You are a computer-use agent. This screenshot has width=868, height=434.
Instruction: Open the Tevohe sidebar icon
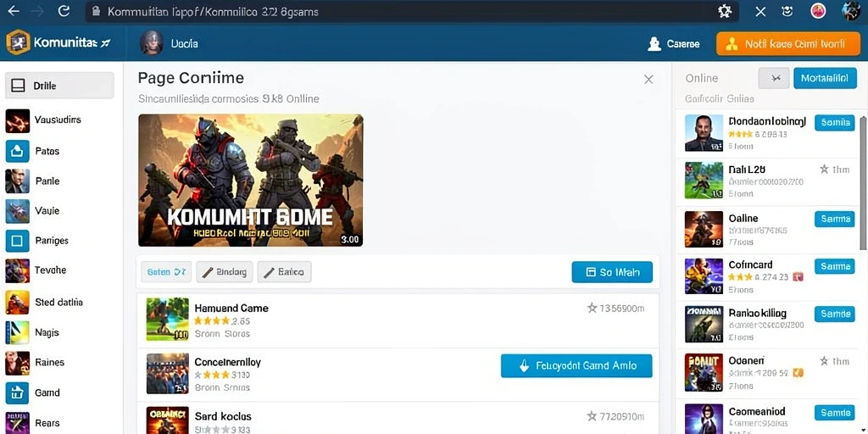coord(17,270)
